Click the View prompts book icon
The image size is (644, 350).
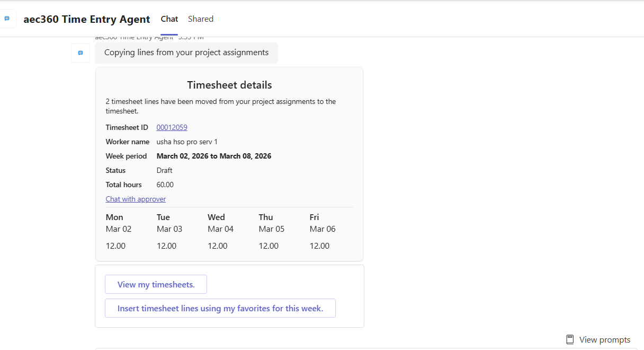[x=570, y=339]
